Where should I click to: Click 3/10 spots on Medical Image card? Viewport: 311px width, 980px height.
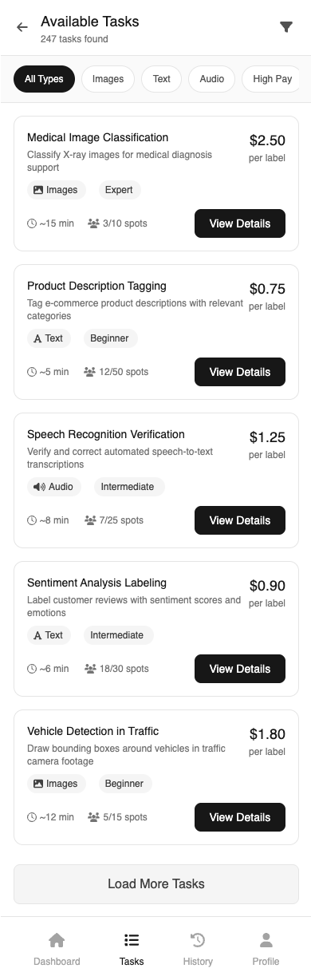point(117,223)
